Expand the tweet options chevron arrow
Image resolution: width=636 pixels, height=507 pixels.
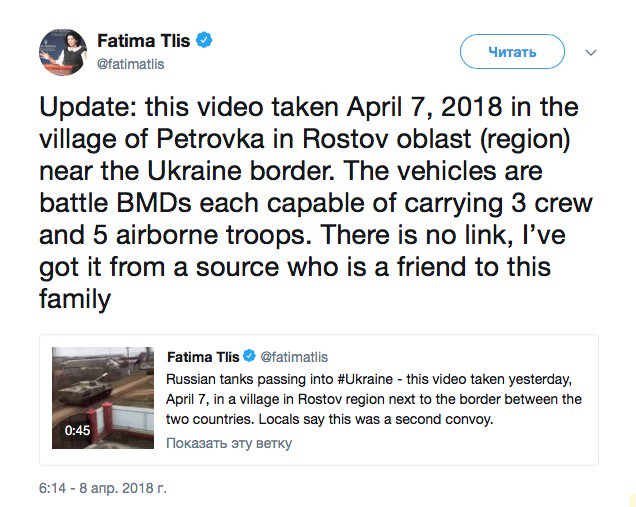click(x=590, y=52)
